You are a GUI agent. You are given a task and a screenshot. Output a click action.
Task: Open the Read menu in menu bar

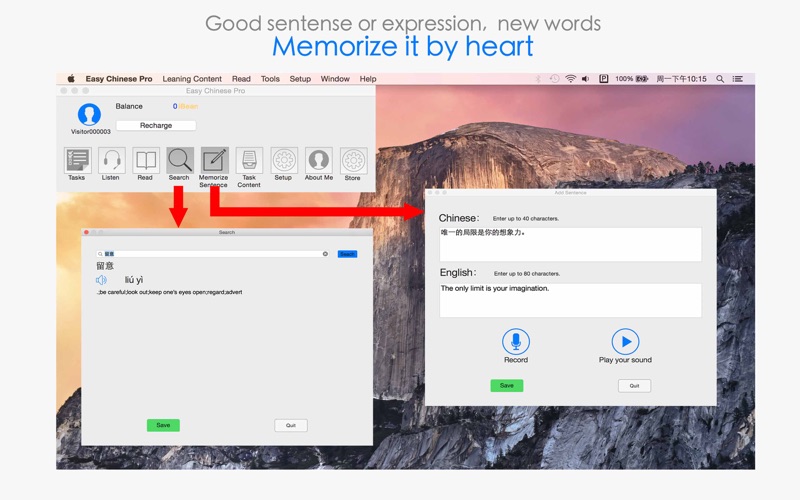click(x=241, y=79)
